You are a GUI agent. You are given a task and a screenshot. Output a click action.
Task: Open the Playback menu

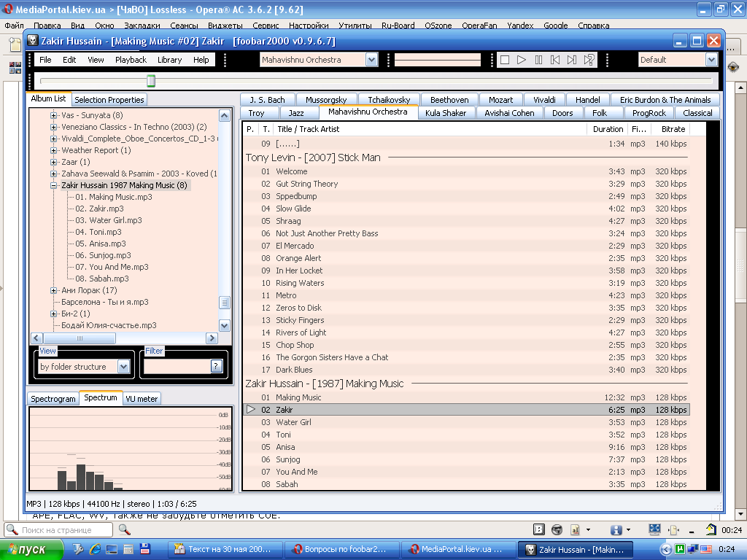[x=131, y=60]
